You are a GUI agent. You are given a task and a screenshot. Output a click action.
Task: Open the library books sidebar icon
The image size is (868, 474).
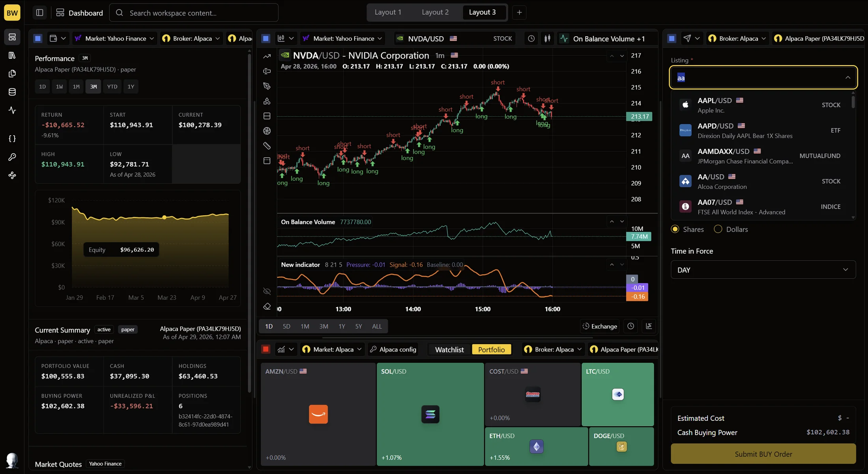(12, 55)
